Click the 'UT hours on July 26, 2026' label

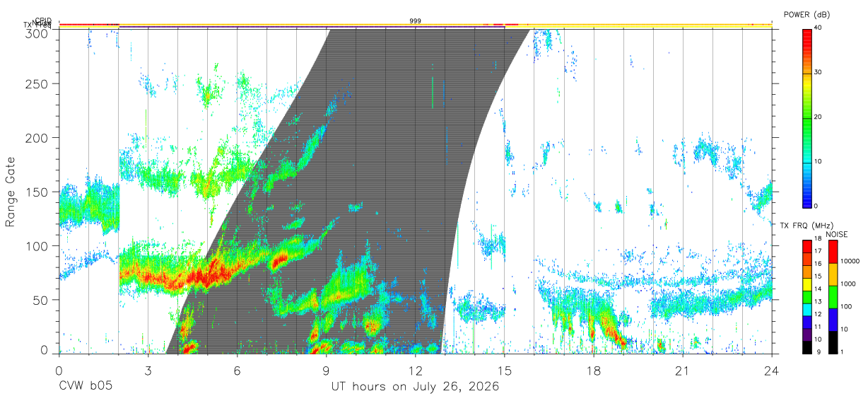coord(415,387)
